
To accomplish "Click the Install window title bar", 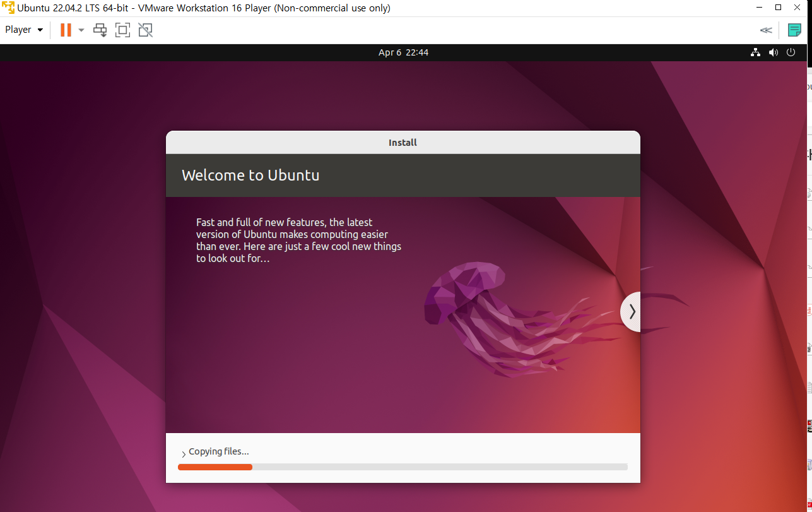I will (x=403, y=143).
